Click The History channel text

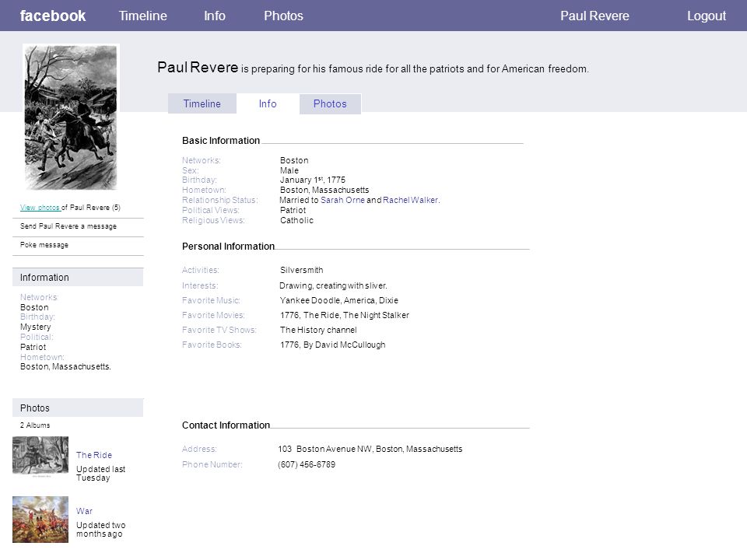point(318,330)
